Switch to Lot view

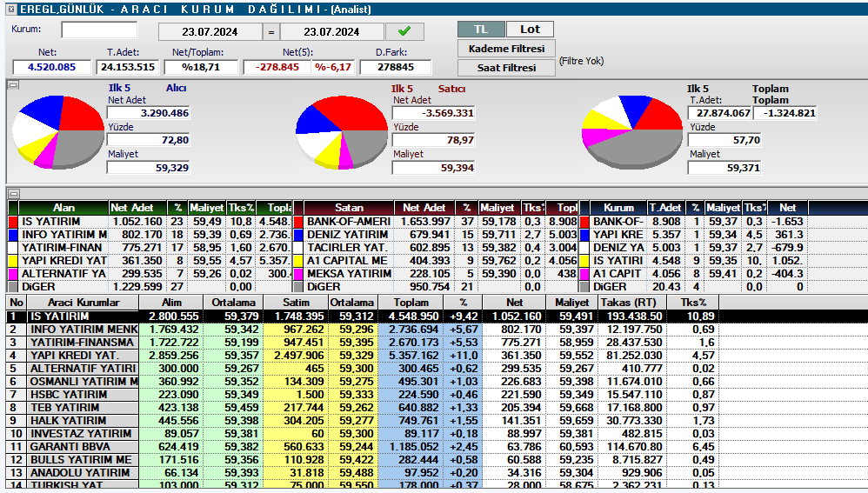click(x=530, y=30)
